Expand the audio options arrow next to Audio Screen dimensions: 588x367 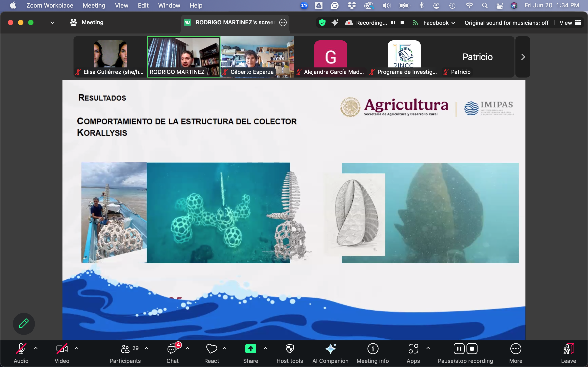click(36, 348)
